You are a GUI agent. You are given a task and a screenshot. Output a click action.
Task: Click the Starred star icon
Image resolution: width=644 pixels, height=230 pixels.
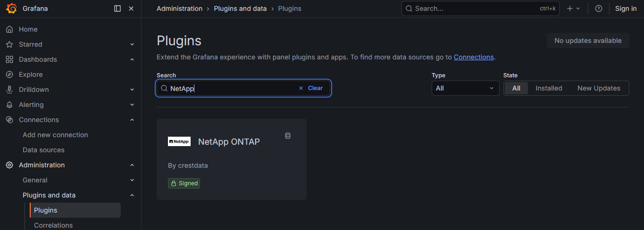[9, 44]
